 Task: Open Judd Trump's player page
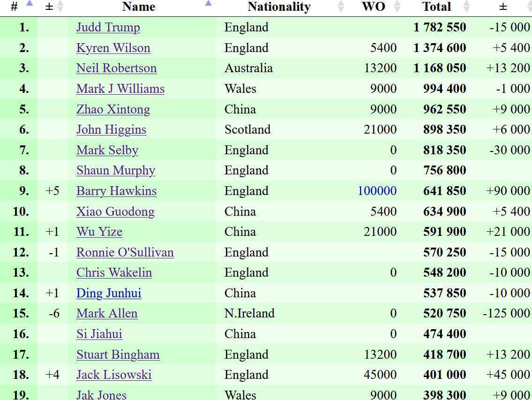[108, 27]
